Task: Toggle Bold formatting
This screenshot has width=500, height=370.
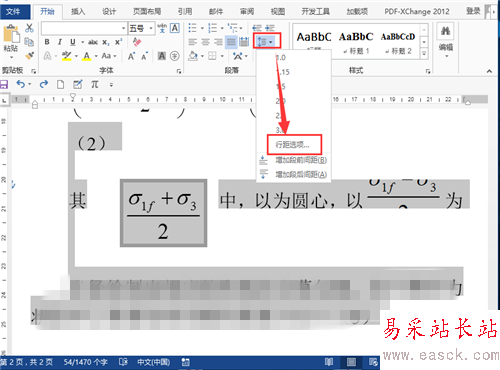Action: tap(47, 42)
